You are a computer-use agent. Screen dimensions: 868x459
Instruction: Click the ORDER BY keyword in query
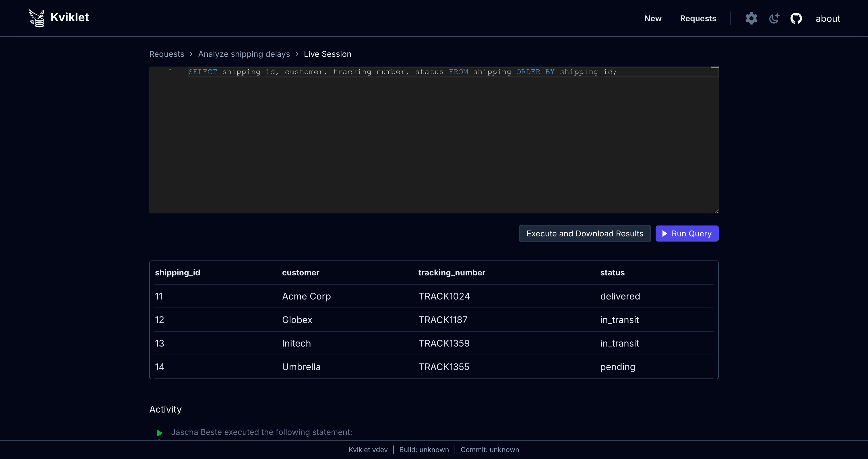click(x=535, y=72)
